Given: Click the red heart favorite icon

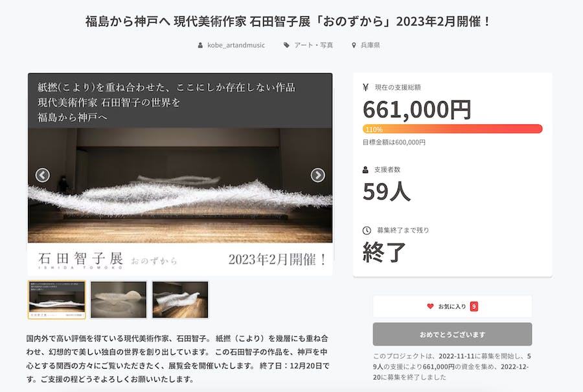Looking at the screenshot, I should [430, 306].
